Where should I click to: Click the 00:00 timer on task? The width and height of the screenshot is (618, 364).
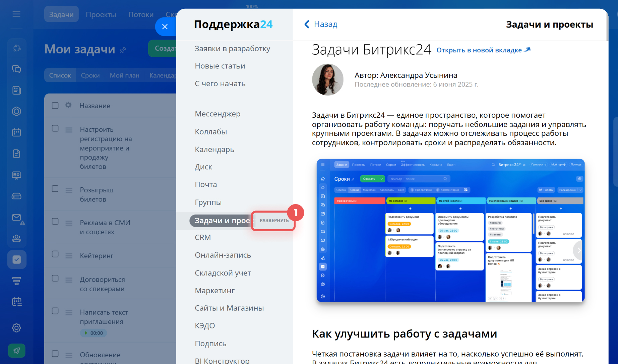click(94, 333)
